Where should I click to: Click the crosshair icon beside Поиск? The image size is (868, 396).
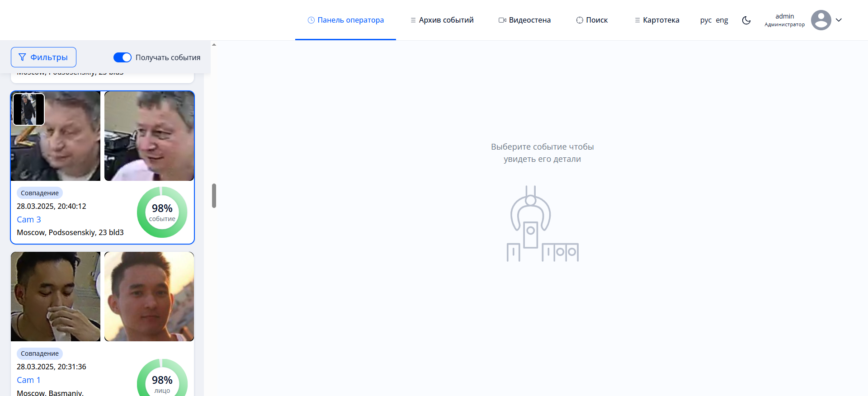click(x=580, y=20)
